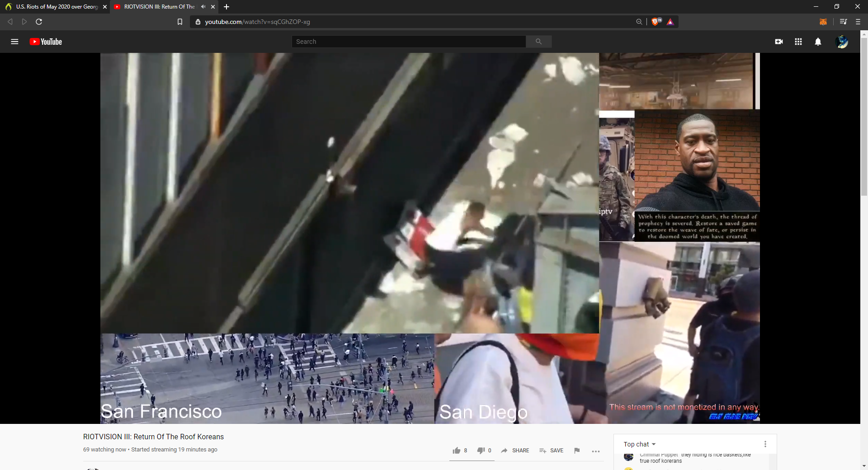868x470 pixels.
Task: Close the RIOTVISION III tab
Action: point(213,7)
